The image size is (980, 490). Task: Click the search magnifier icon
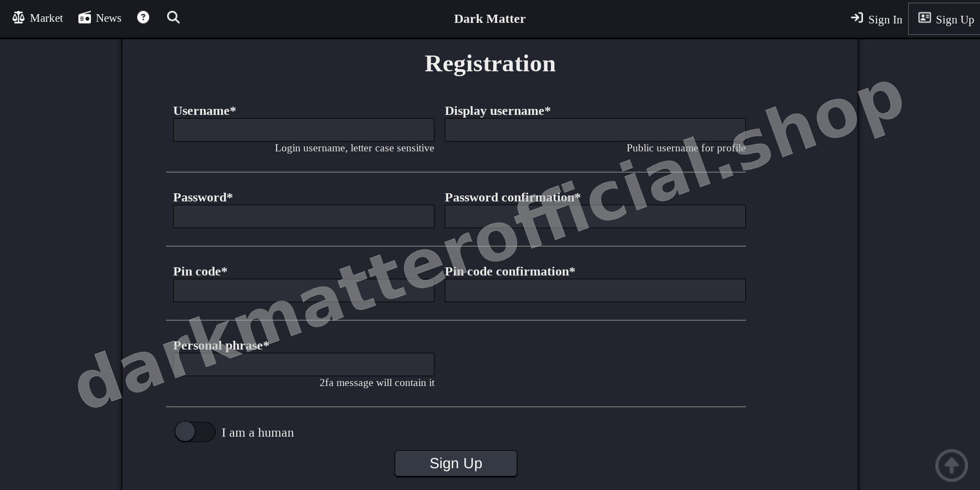[x=173, y=17]
